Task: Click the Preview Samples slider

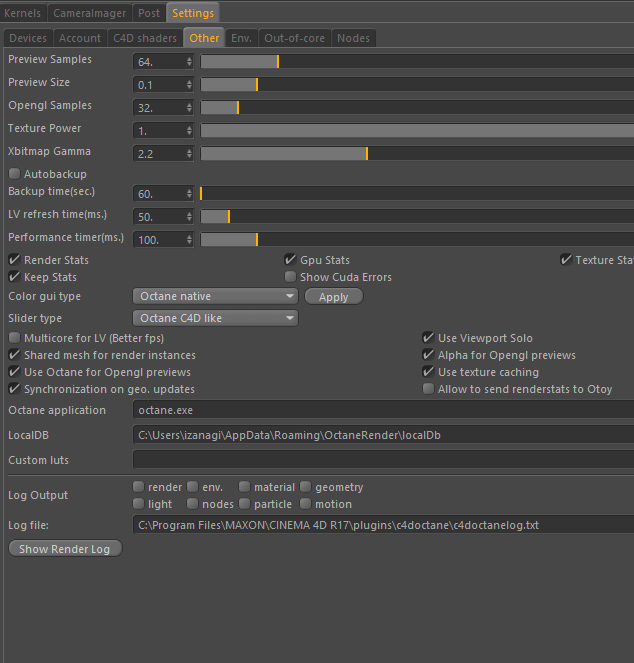Action: coord(417,62)
